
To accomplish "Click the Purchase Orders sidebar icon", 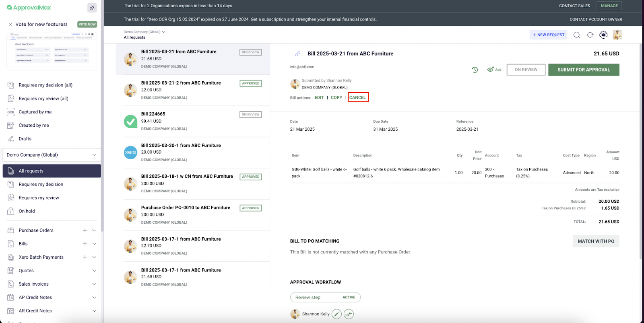I will tap(11, 230).
